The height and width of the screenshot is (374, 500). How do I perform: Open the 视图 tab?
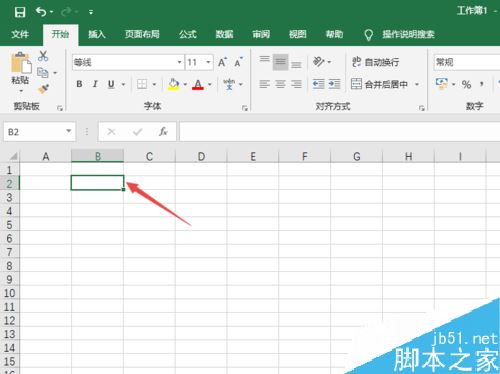click(x=297, y=34)
